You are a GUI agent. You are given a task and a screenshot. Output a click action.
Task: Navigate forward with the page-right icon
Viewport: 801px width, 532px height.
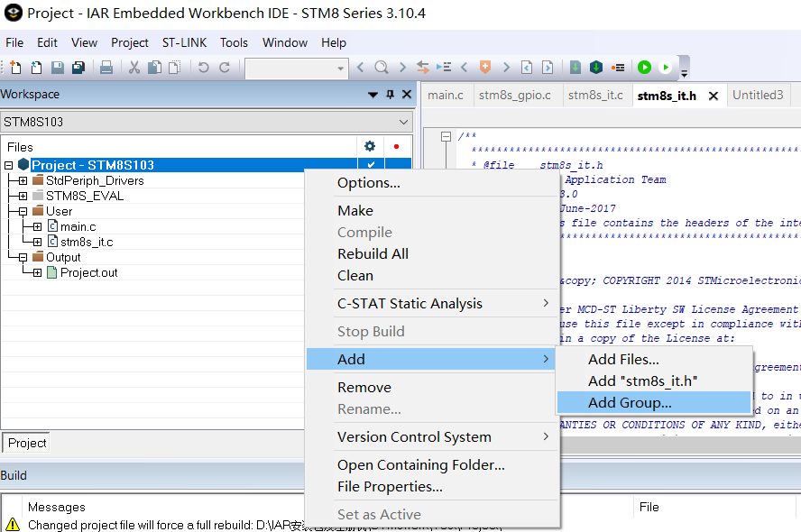[x=548, y=68]
